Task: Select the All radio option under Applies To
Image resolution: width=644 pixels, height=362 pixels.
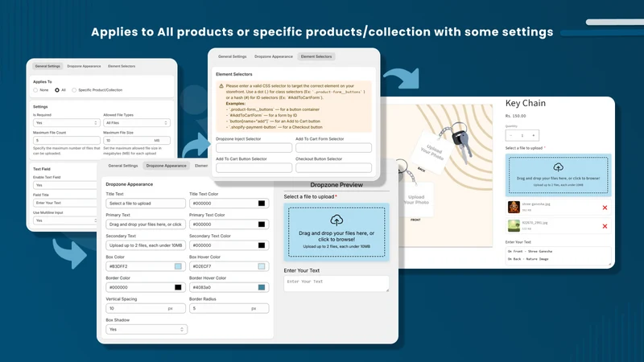Action: point(57,90)
